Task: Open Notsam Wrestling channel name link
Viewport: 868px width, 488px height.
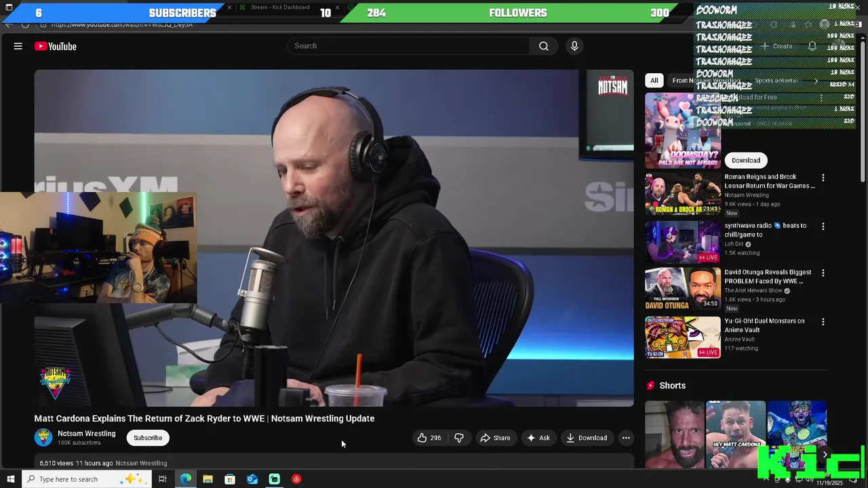Action: click(x=87, y=434)
